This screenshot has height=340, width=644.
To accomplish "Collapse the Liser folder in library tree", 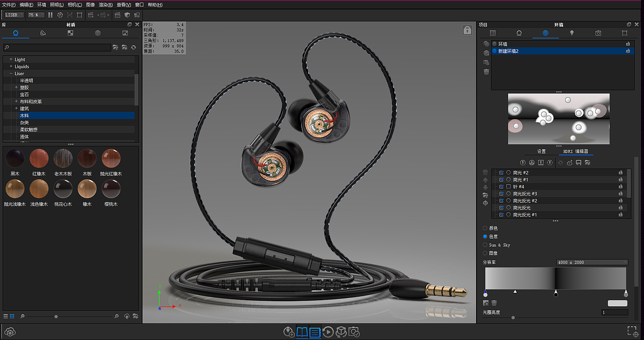I will (11, 73).
